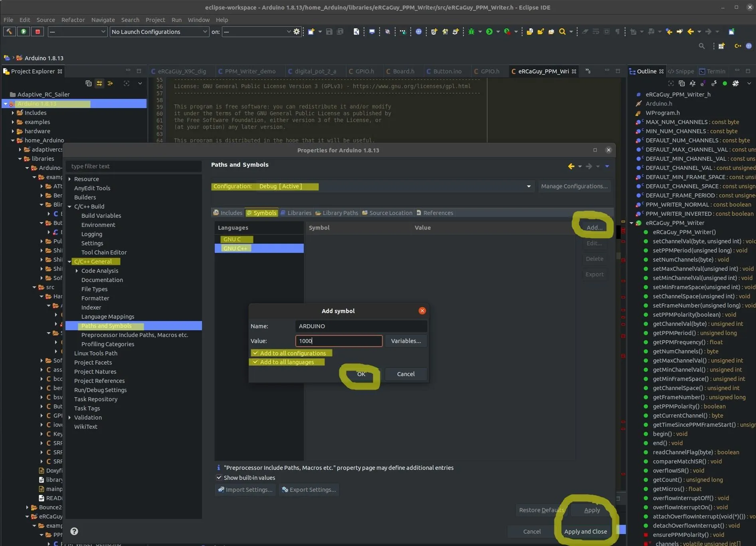
Task: Open the launch mode dropdown
Action: pos(77,32)
